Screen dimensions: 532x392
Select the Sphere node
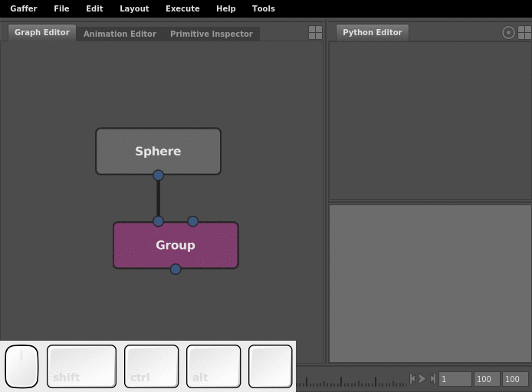[158, 151]
